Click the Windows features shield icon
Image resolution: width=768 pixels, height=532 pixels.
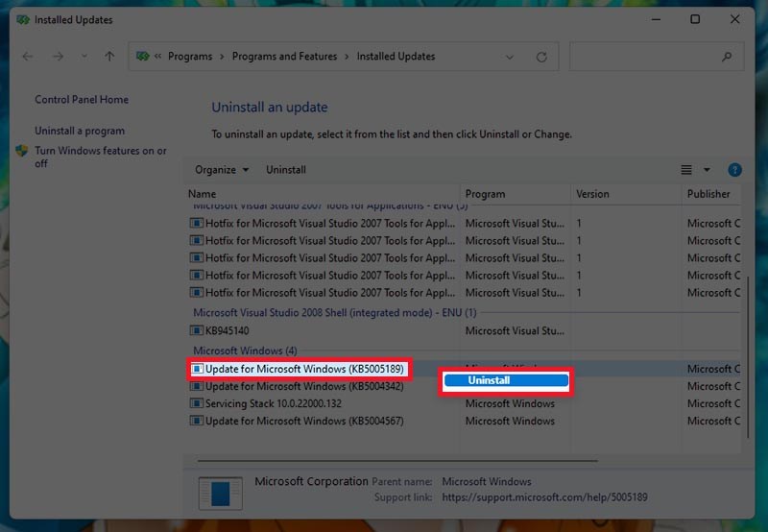pyautogui.click(x=22, y=151)
